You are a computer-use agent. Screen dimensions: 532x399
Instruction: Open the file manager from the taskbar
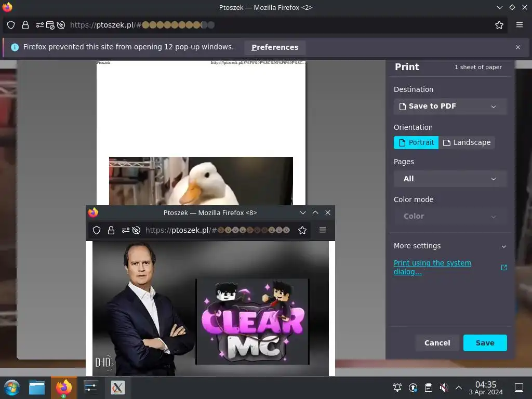[x=37, y=388]
